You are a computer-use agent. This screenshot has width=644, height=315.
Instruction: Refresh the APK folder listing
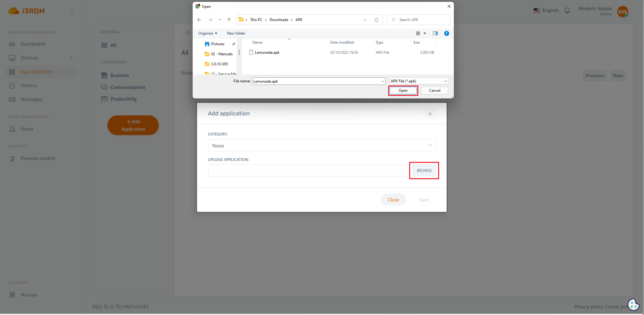(376, 20)
